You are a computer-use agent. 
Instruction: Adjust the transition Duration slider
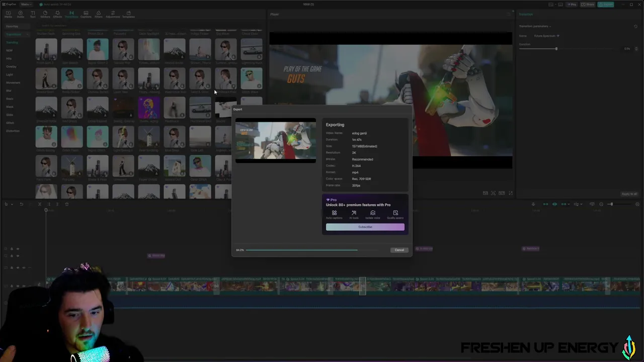[x=556, y=49]
